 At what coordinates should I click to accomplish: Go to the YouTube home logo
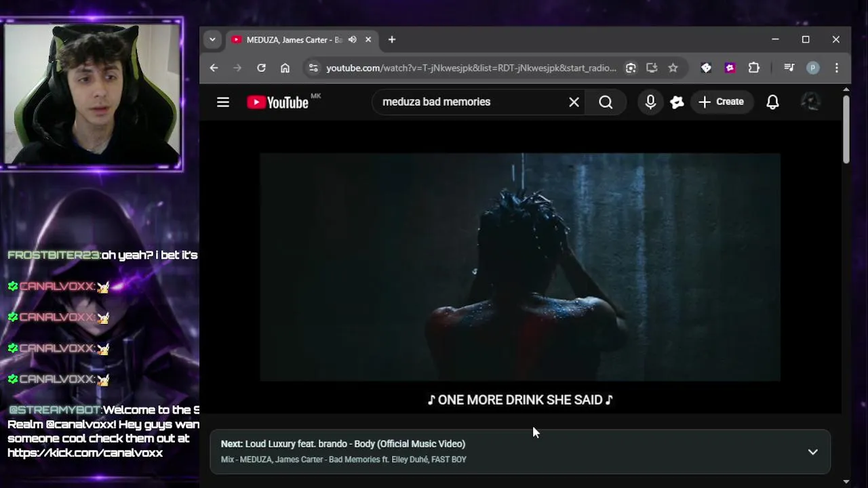[x=277, y=102]
